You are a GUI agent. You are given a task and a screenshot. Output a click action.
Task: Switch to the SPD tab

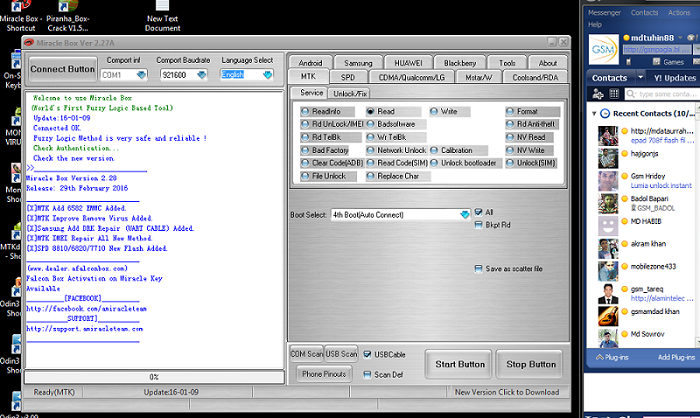[348, 77]
